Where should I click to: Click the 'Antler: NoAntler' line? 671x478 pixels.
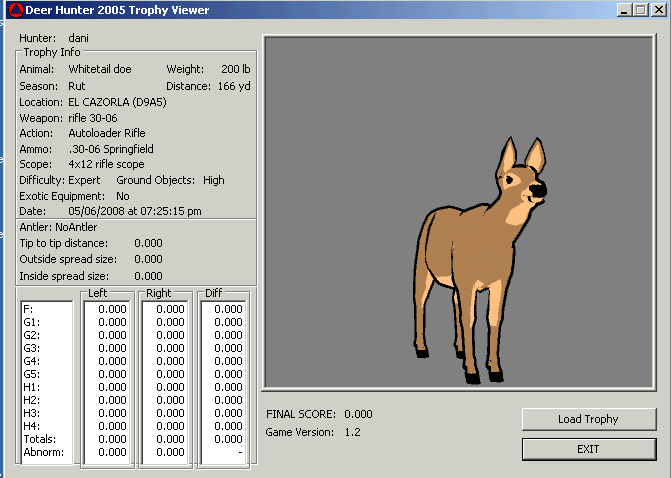pos(58,227)
